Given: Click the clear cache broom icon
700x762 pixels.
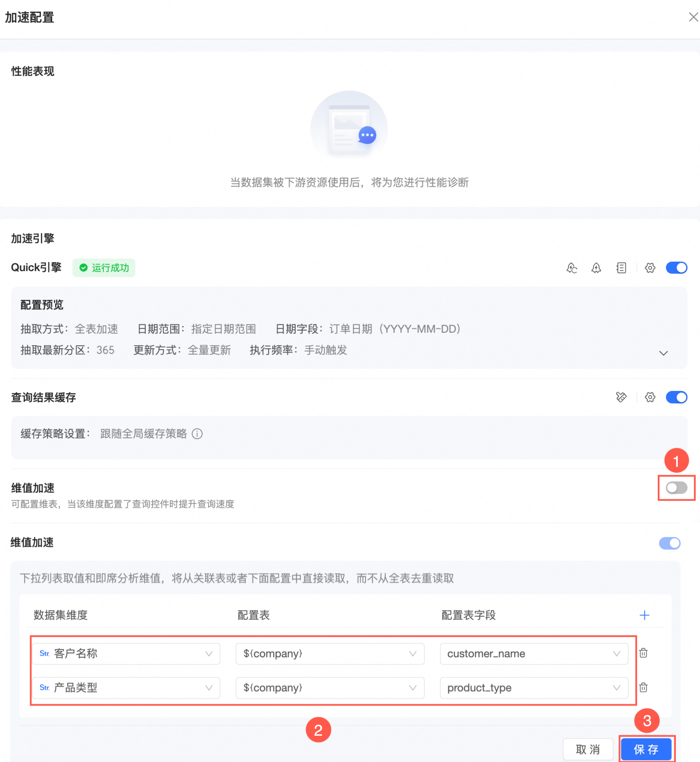Looking at the screenshot, I should [621, 397].
